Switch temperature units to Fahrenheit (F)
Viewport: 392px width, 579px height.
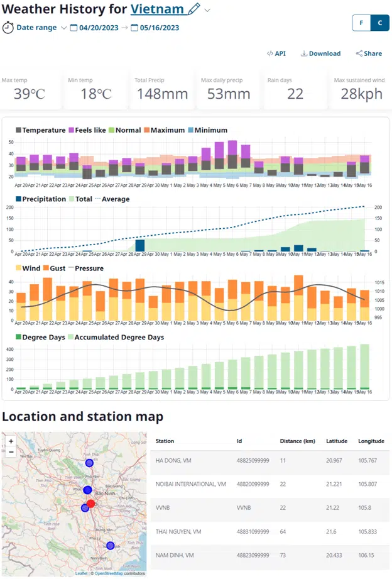click(361, 23)
